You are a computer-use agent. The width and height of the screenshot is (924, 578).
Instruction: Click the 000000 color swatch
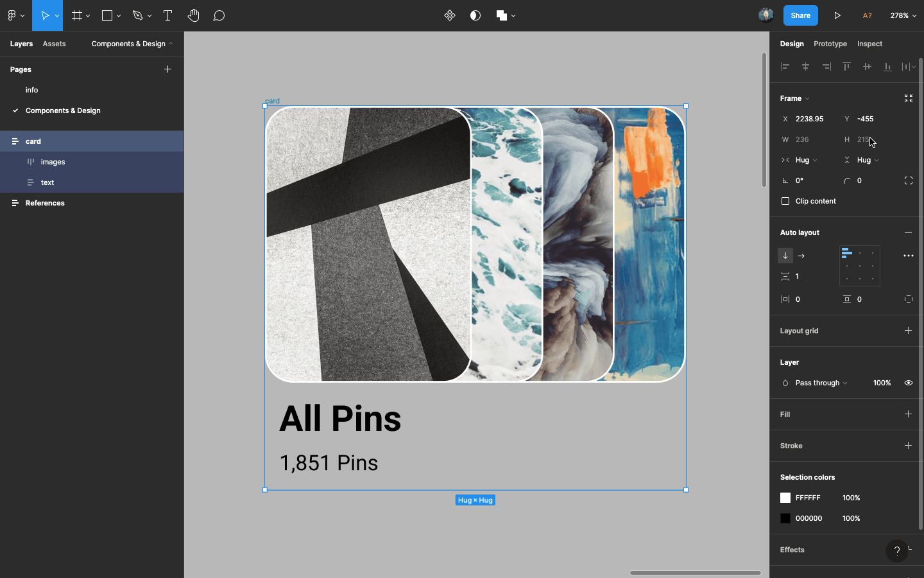(x=785, y=518)
